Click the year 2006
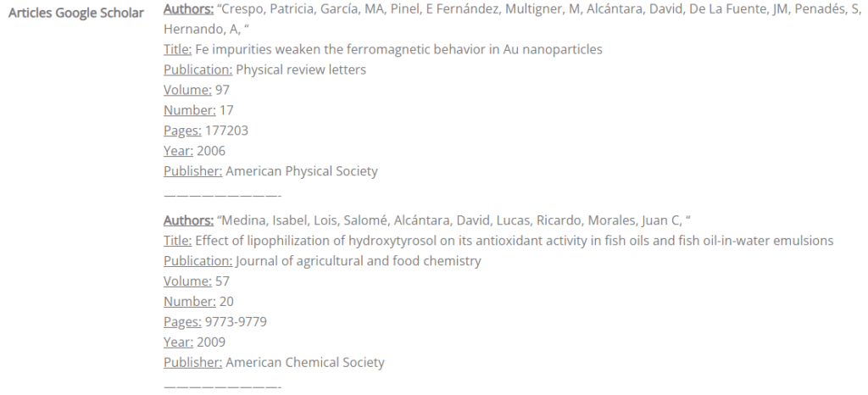This screenshot has width=868, height=395. (x=211, y=151)
